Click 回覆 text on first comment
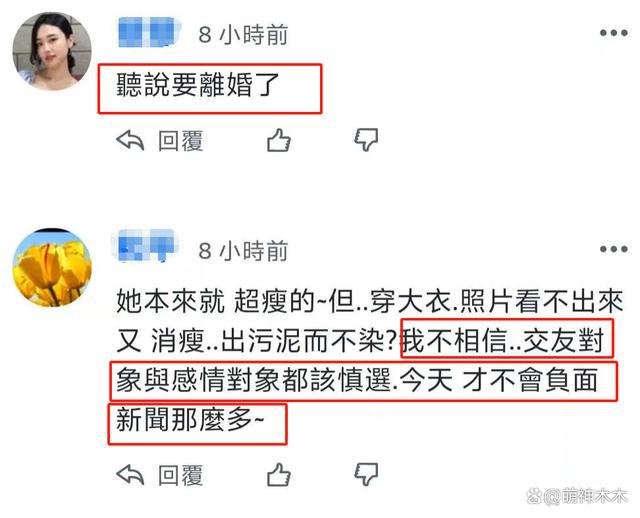This screenshot has height=518, width=640. [x=180, y=141]
